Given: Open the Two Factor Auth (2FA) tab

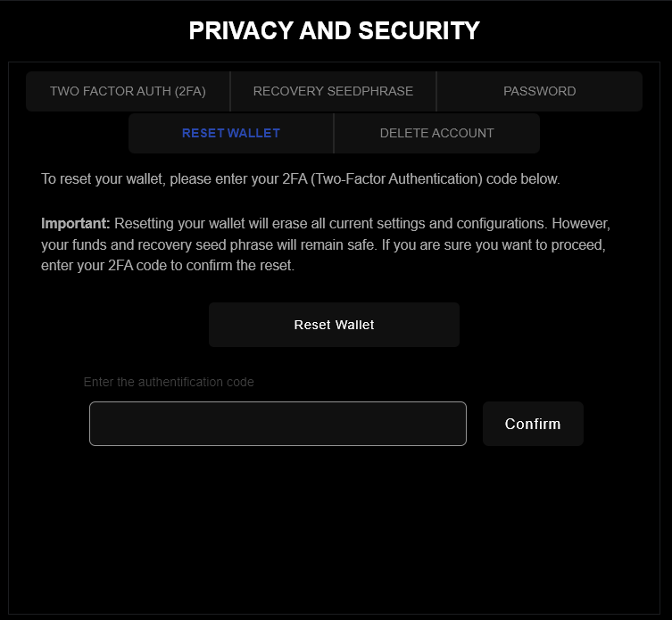Looking at the screenshot, I should 128,91.
